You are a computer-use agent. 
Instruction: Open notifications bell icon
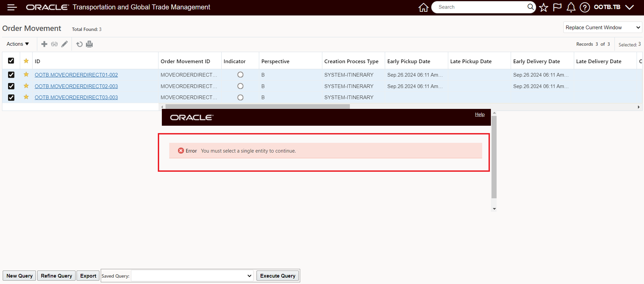coord(571,7)
